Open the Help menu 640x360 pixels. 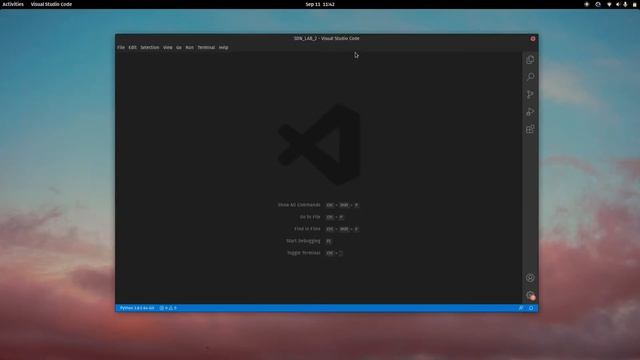[223, 47]
